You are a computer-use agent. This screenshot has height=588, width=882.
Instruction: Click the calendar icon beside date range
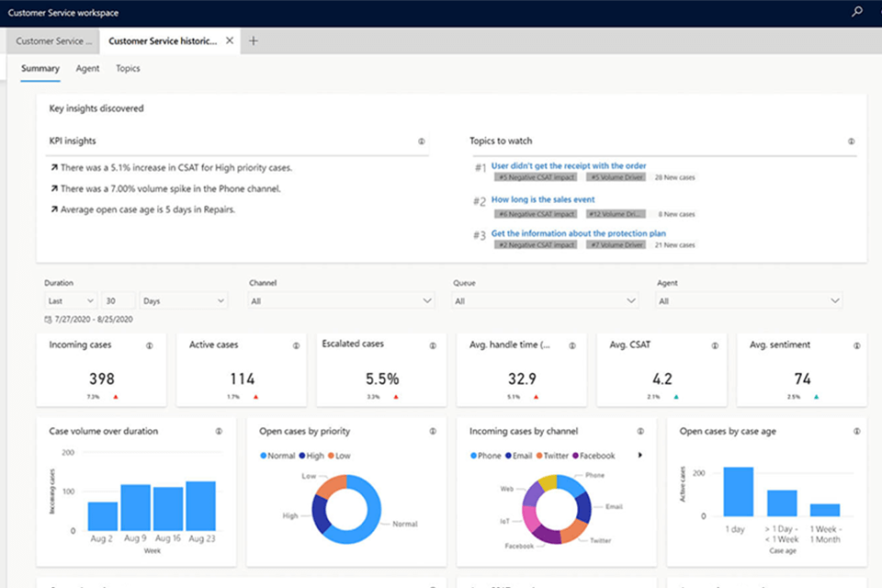pos(49,319)
